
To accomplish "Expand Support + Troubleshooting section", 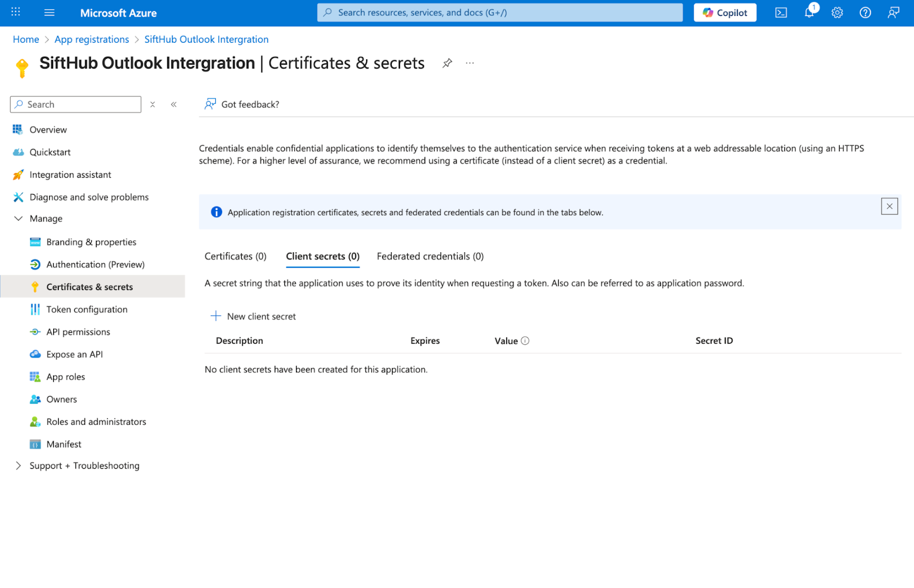I will pyautogui.click(x=18, y=466).
